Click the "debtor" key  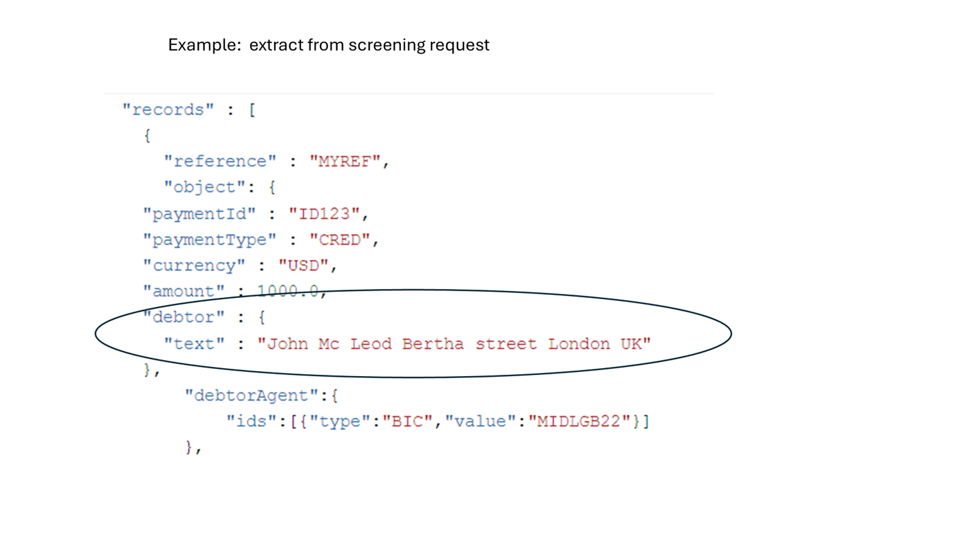click(x=184, y=317)
